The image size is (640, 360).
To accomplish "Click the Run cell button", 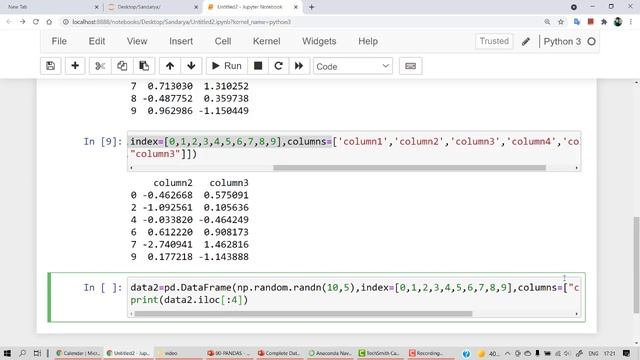I will 227,66.
